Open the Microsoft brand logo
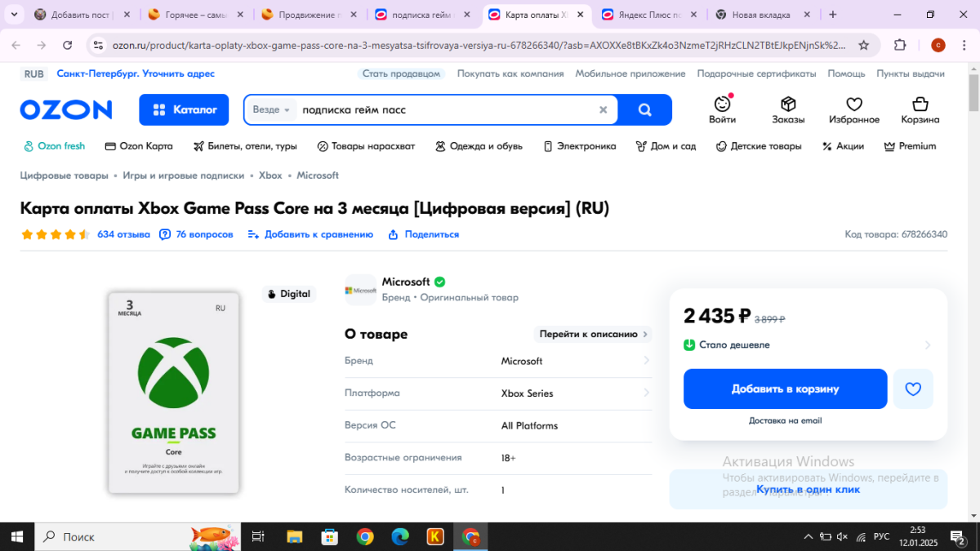Viewport: 980px width, 551px height. (x=361, y=290)
